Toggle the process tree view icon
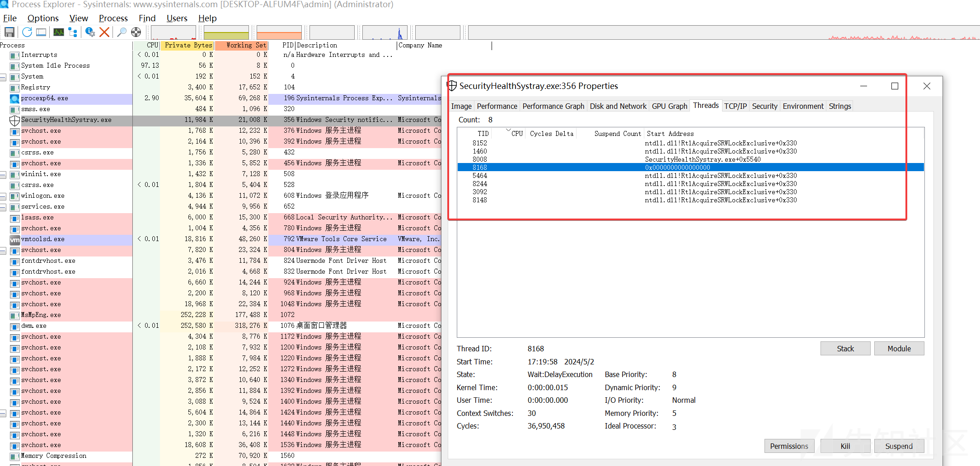Viewport: 980px width, 466px height. pyautogui.click(x=72, y=32)
